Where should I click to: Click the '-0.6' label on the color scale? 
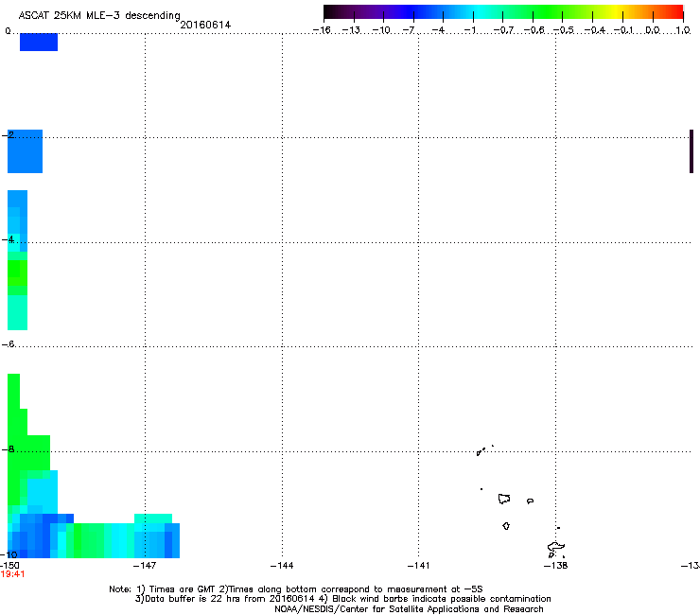[534, 30]
